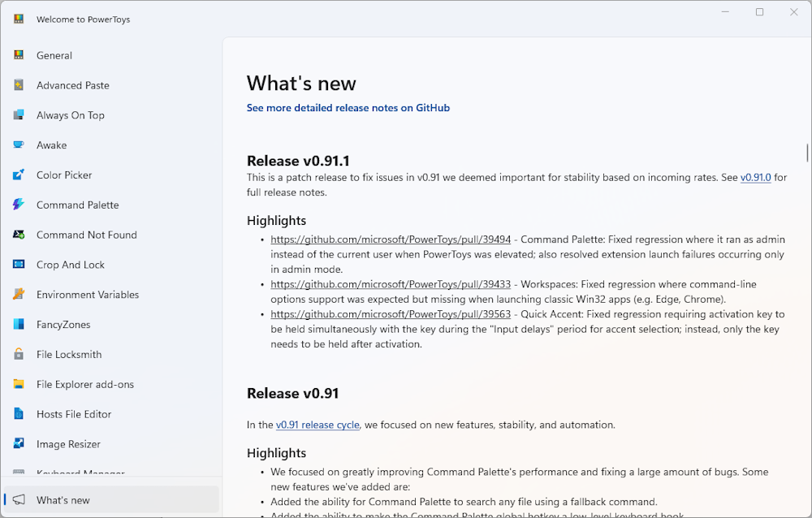812x518 pixels.
Task: Click the File Explorer add-ons folder icon
Action: click(19, 384)
